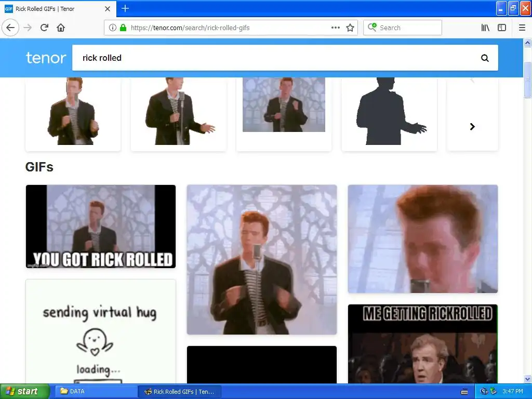Click the GIFs section heading
532x399 pixels.
point(39,167)
